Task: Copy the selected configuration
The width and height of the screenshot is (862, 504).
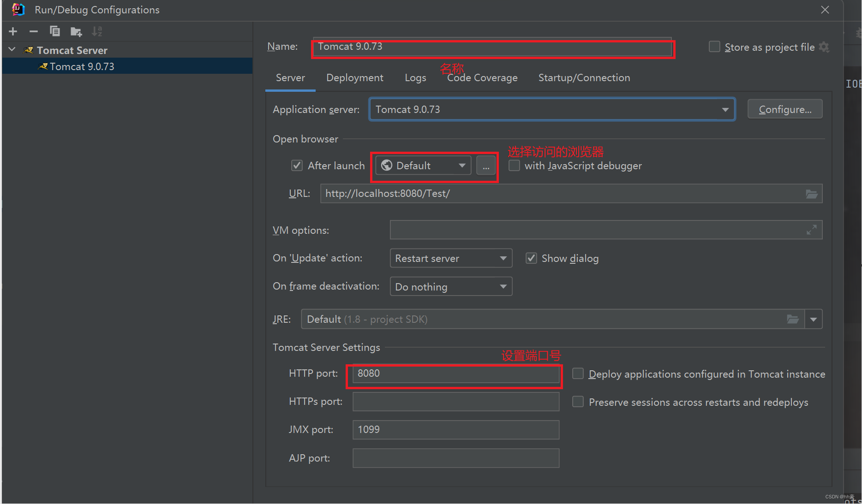Action: pyautogui.click(x=54, y=31)
